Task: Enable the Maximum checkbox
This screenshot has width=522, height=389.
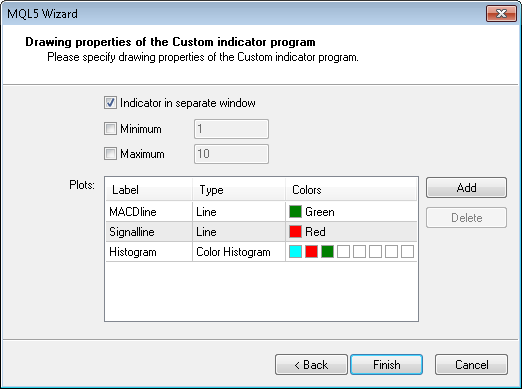Action: (x=110, y=154)
